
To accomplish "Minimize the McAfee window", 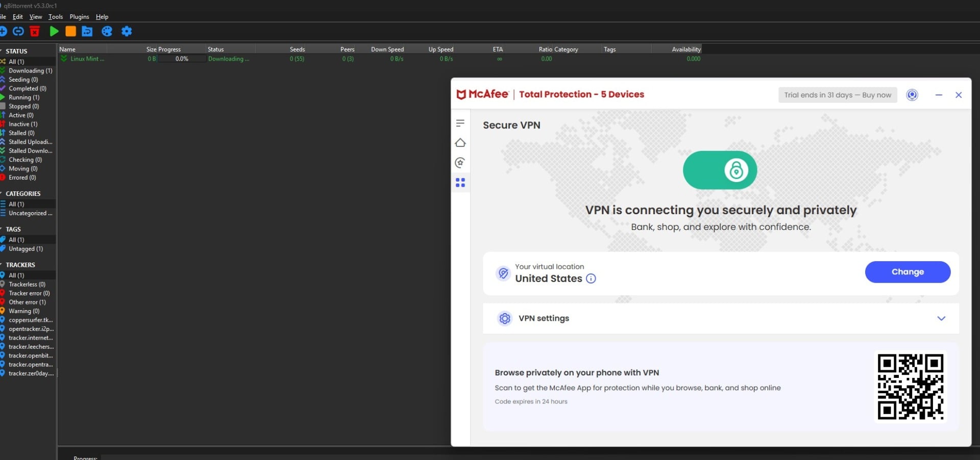I will tap(939, 95).
